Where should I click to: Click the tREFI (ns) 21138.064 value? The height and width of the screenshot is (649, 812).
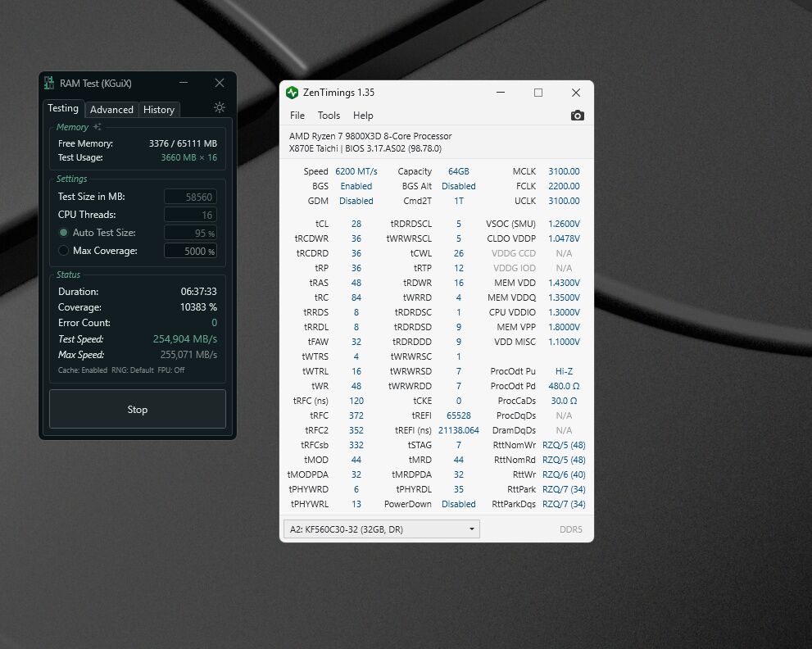click(x=459, y=430)
